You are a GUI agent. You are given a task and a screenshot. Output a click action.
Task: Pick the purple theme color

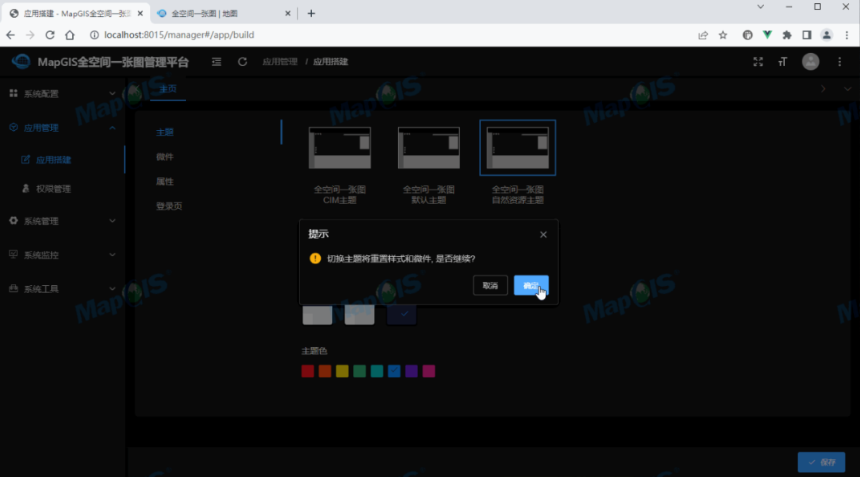pos(411,371)
